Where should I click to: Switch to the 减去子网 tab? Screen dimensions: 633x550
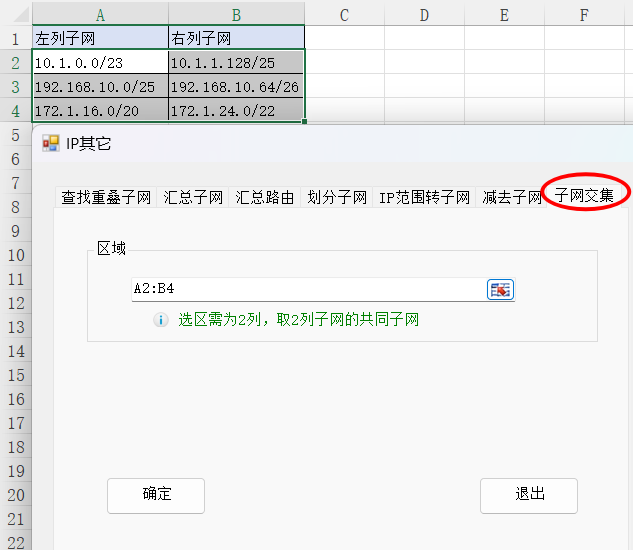pos(511,197)
